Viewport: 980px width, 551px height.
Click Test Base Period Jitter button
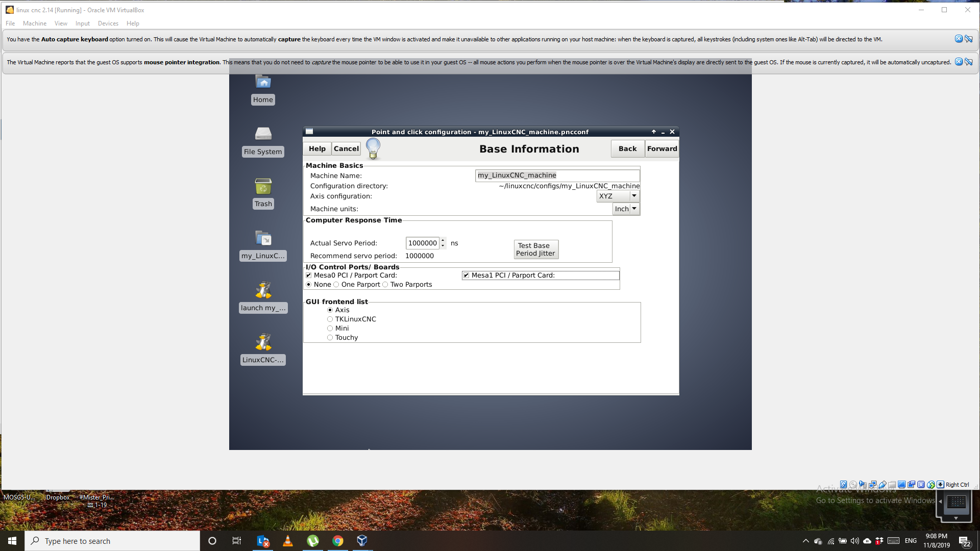[x=536, y=249]
